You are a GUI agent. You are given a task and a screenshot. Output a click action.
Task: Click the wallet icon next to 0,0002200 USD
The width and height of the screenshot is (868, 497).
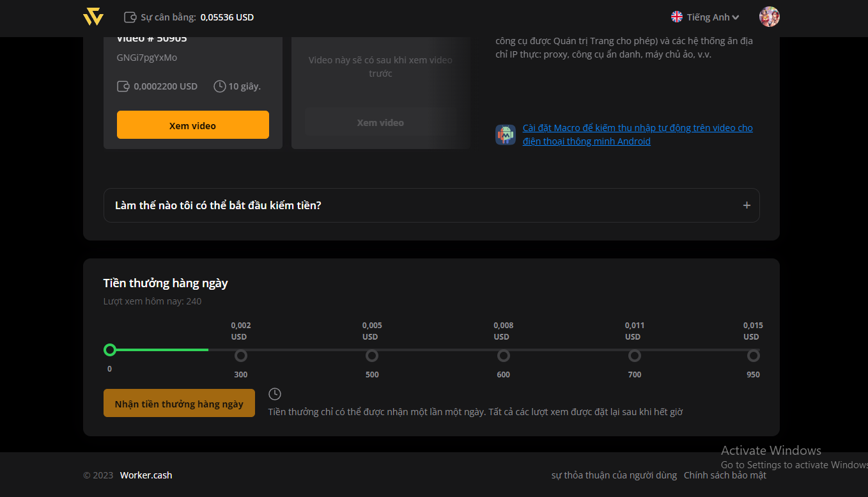[x=123, y=86]
